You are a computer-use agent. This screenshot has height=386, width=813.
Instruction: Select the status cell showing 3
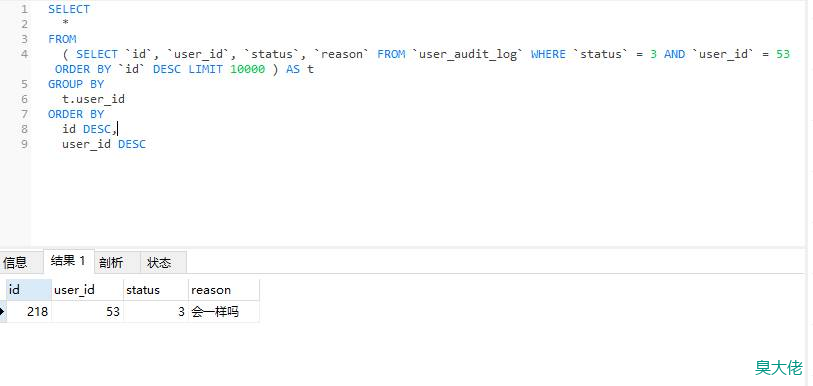(x=156, y=311)
